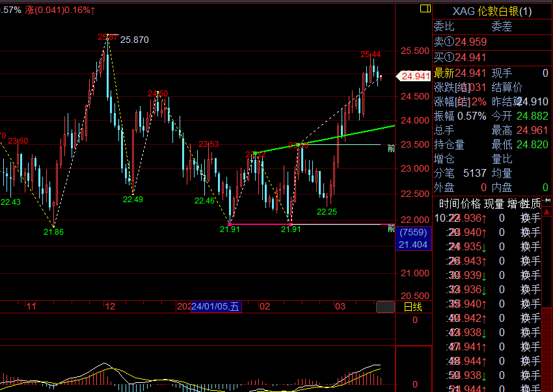Click the 23.53 swing high label
The height and width of the screenshot is (392, 553).
(x=208, y=144)
